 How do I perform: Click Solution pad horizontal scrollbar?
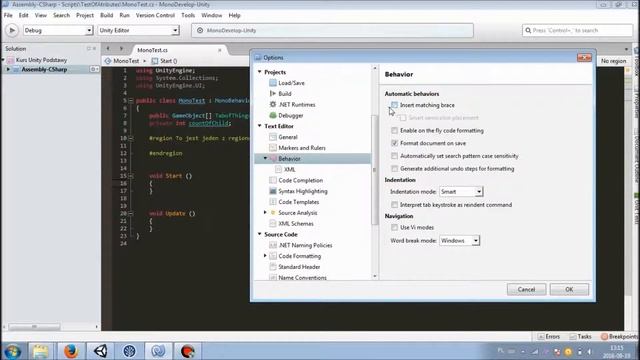(x=34, y=327)
